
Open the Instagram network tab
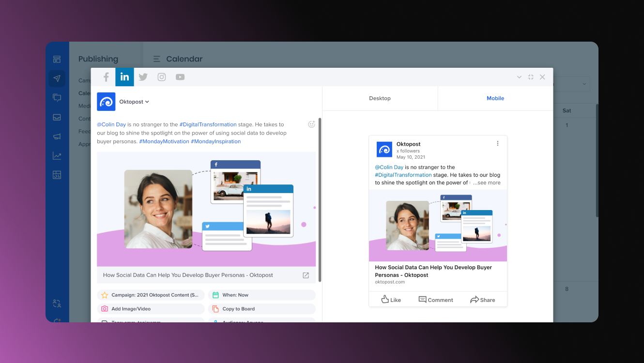(x=162, y=77)
